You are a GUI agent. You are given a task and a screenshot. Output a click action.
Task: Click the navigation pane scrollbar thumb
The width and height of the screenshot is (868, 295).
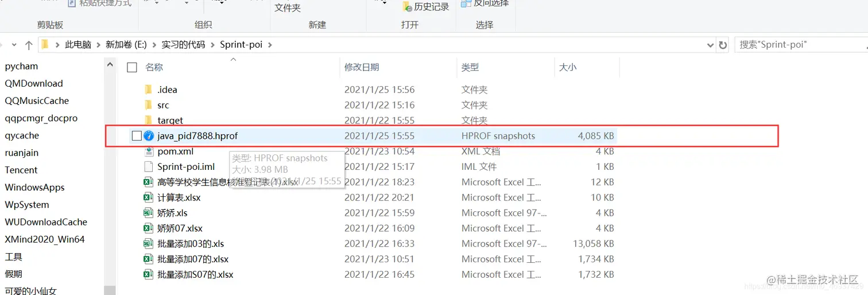[x=110, y=290]
